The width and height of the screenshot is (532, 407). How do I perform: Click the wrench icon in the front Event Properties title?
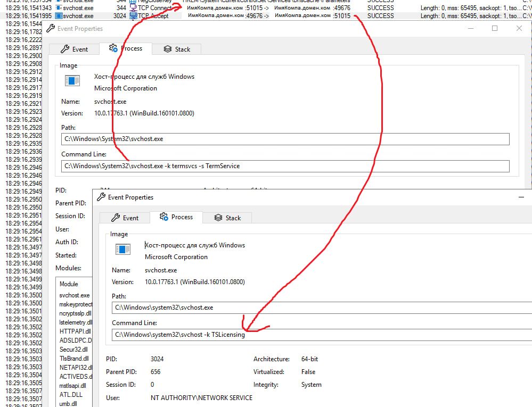(101, 197)
